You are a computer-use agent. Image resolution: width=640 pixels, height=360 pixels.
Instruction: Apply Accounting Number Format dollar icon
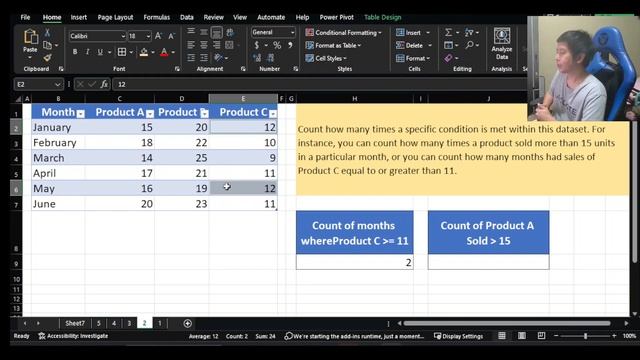256,45
